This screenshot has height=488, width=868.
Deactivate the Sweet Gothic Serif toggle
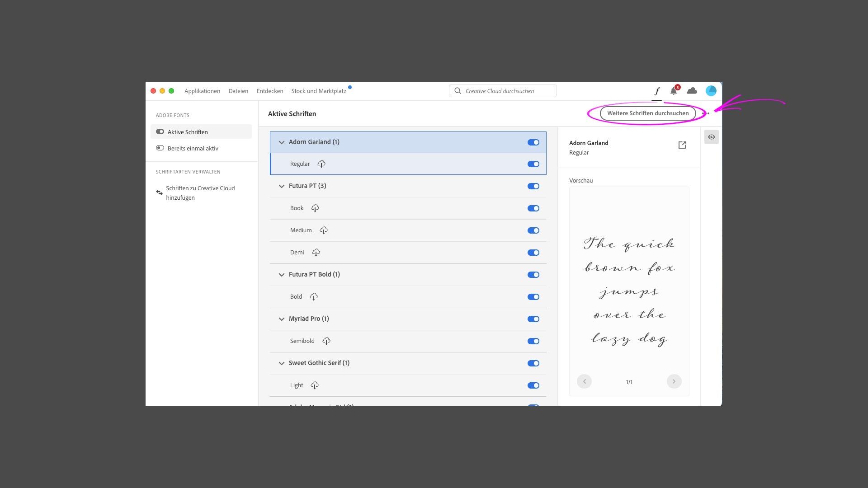pos(533,363)
